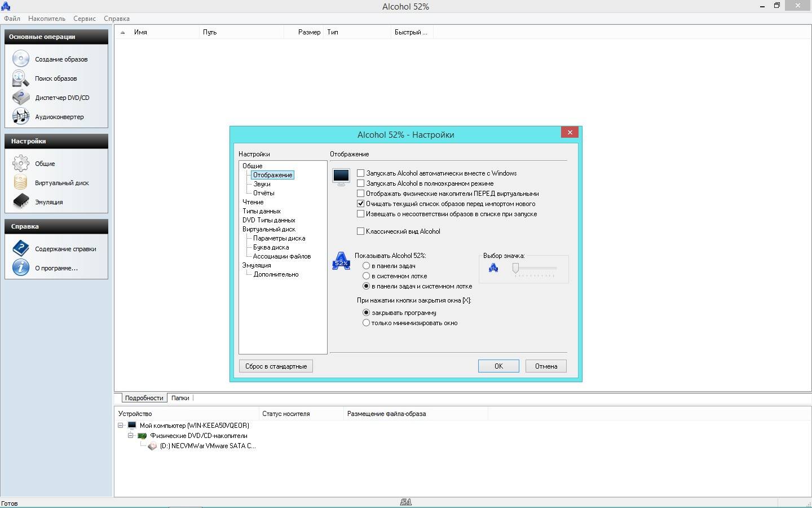Click Путь column header
812x508 pixels.
click(241, 32)
